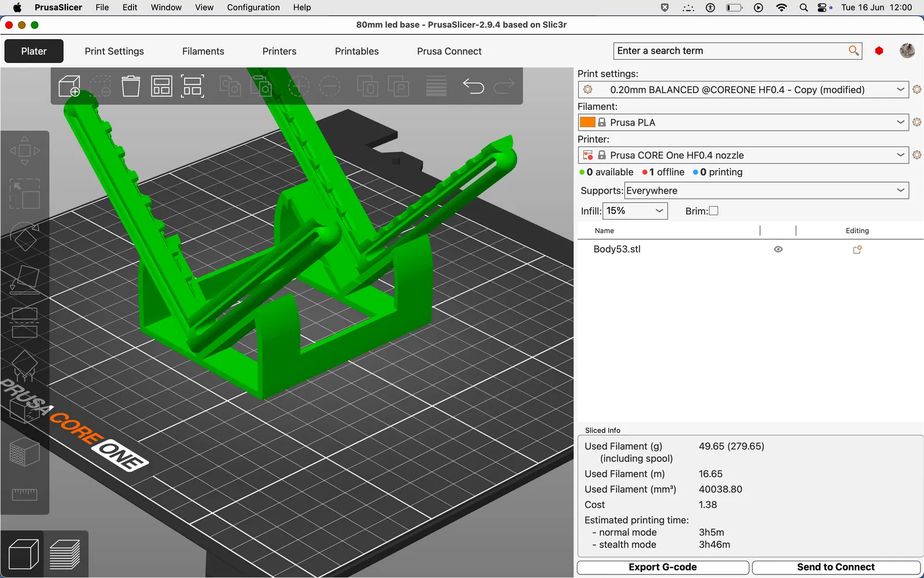This screenshot has width=924, height=578.
Task: Click the Delete (trash) toolbar icon
Action: [131, 86]
